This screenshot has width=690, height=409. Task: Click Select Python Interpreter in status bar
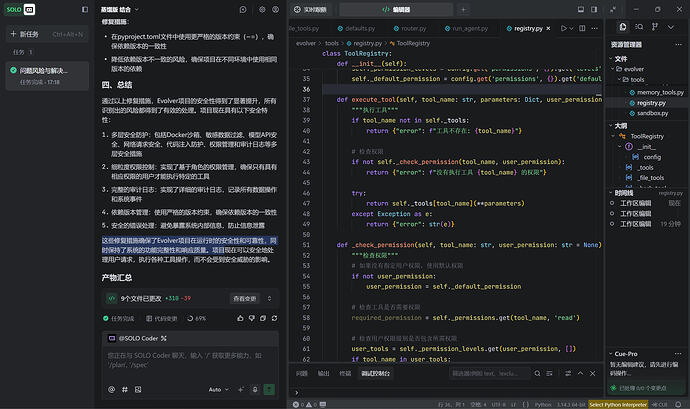pos(618,404)
